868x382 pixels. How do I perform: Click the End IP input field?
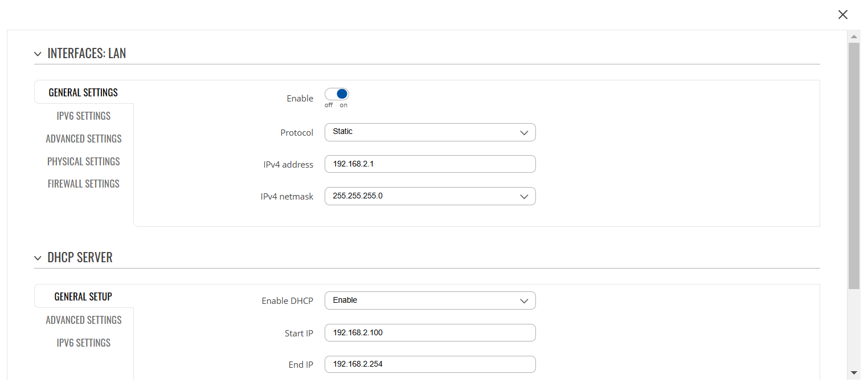pyautogui.click(x=430, y=364)
